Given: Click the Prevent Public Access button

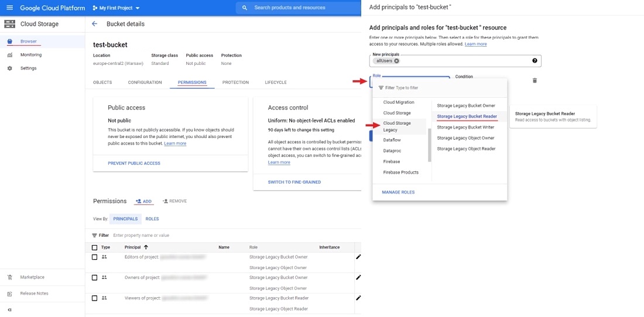Looking at the screenshot, I should point(134,163).
